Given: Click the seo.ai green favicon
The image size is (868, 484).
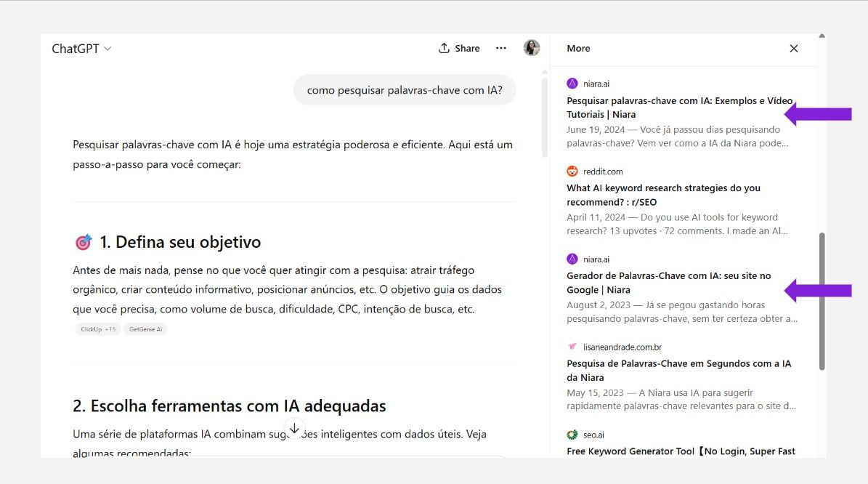Looking at the screenshot, I should tap(572, 435).
